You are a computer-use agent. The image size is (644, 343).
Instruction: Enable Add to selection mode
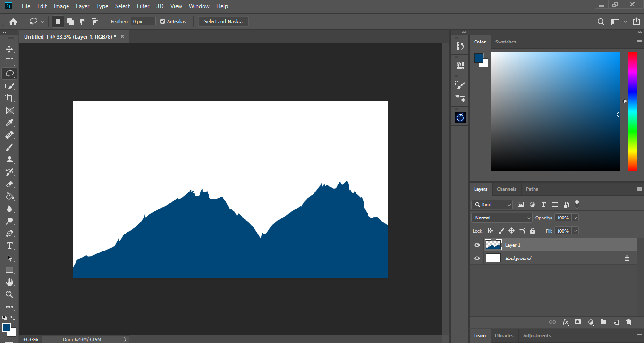click(70, 22)
